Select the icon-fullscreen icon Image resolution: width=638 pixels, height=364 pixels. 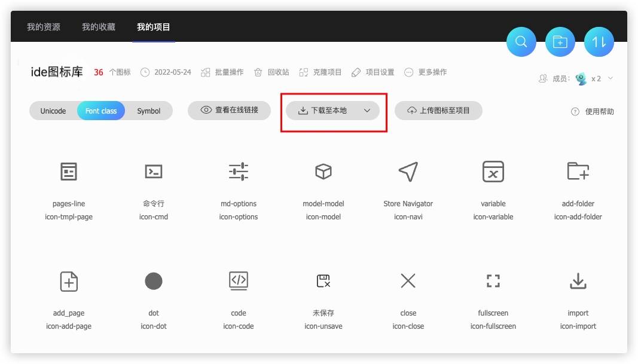coord(493,280)
